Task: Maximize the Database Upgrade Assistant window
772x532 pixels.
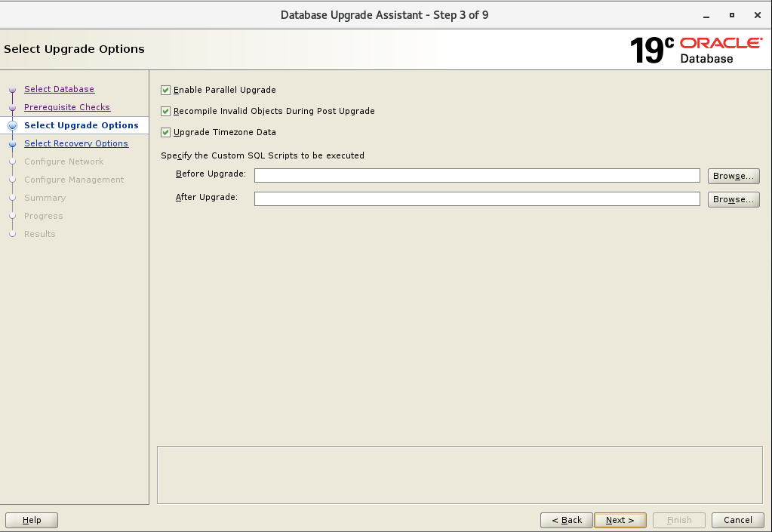Action: (732, 15)
